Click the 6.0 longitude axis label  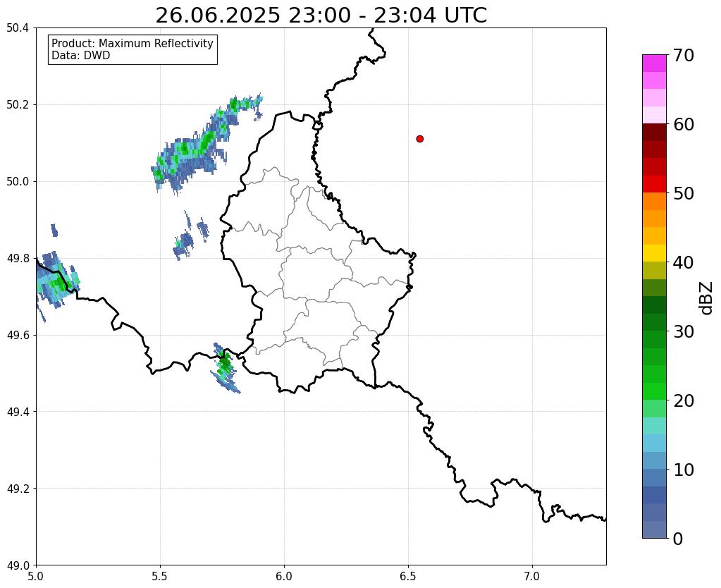(x=284, y=576)
